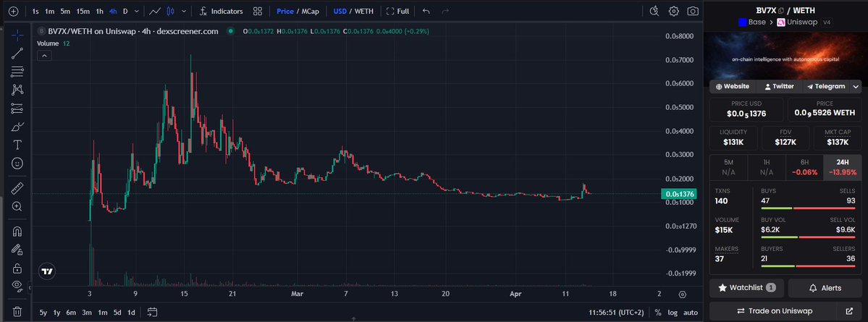Image resolution: width=868 pixels, height=322 pixels.
Task: Toggle magnet mode in drawing toolbar
Action: click(17, 232)
